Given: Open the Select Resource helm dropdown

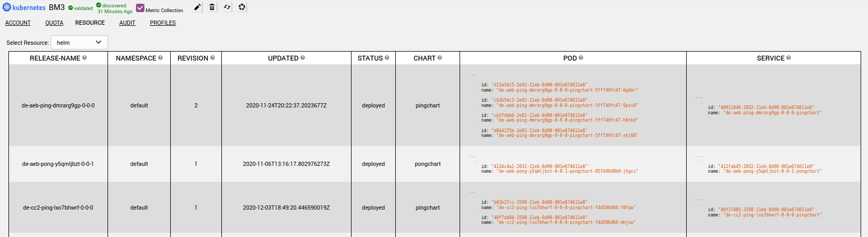Looking at the screenshot, I should (x=79, y=43).
